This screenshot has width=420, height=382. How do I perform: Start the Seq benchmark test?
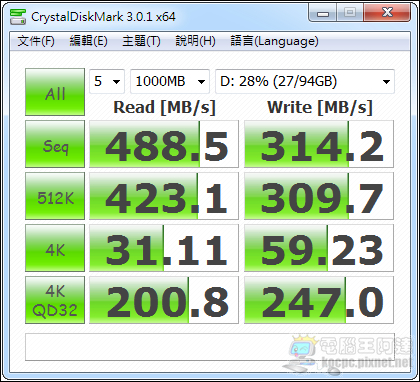click(x=55, y=144)
